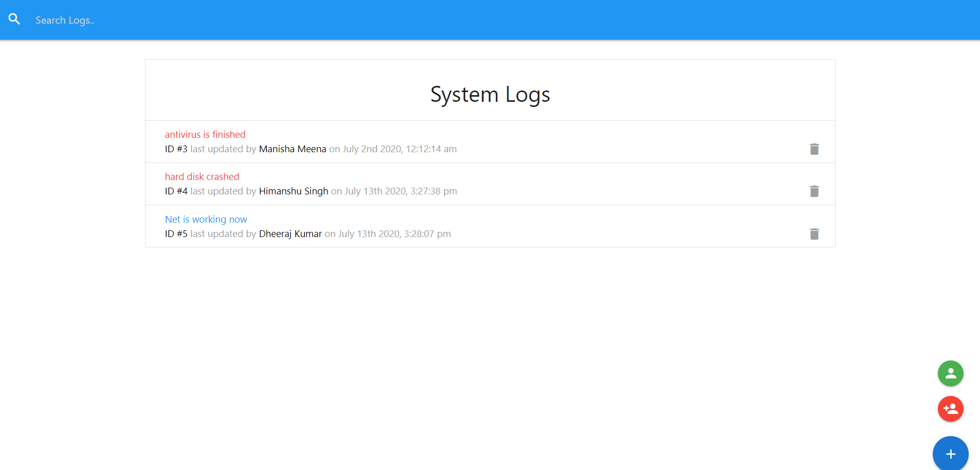The width and height of the screenshot is (980, 470).
Task: Click the ID #5 label text
Action: tap(176, 233)
